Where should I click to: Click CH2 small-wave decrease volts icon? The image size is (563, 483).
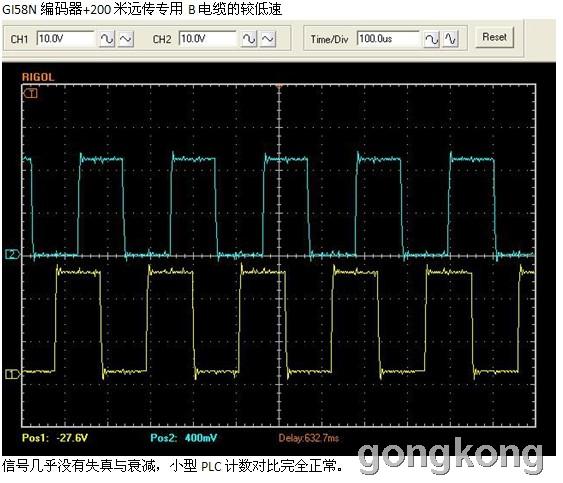point(268,39)
